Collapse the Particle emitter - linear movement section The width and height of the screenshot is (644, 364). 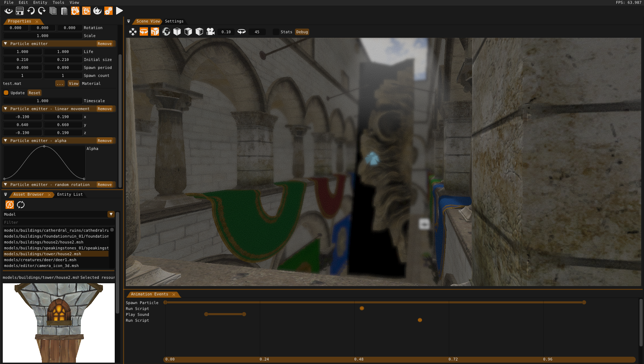point(6,109)
